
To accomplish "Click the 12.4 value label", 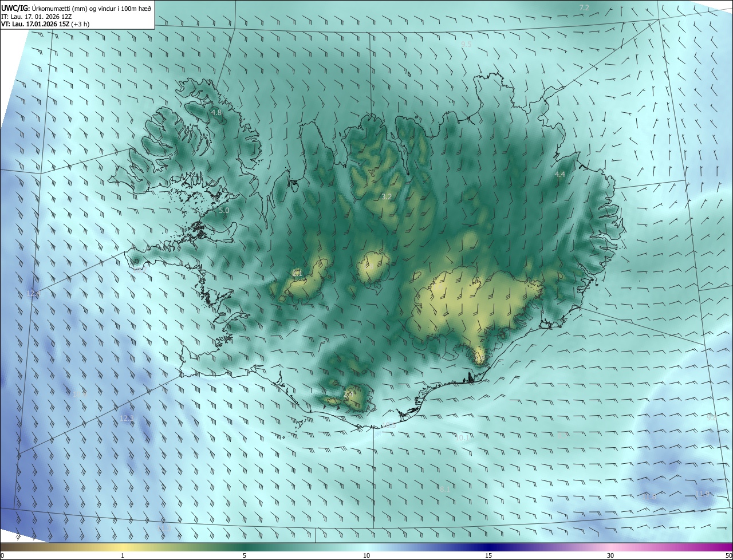I will (34, 294).
